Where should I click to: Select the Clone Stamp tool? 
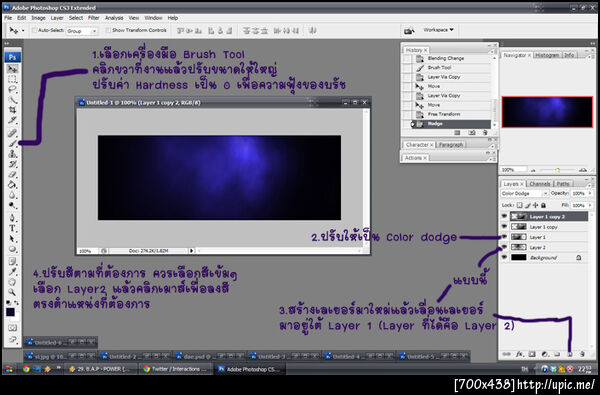(13, 154)
